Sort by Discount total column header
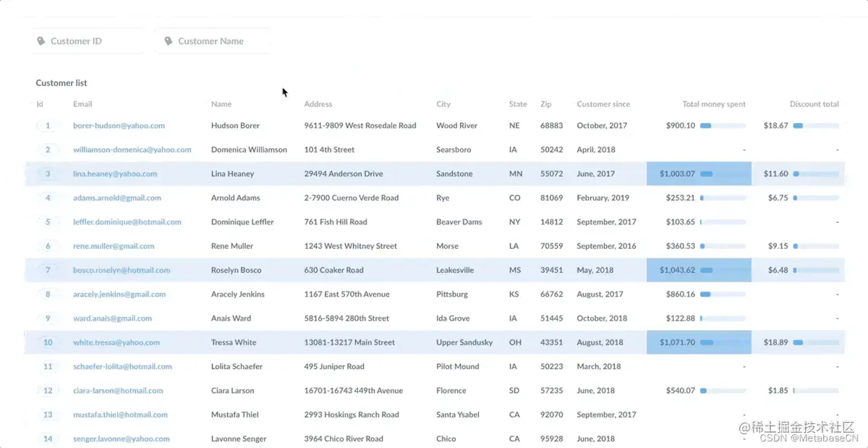Screen dimensions: 868x448 814,104
